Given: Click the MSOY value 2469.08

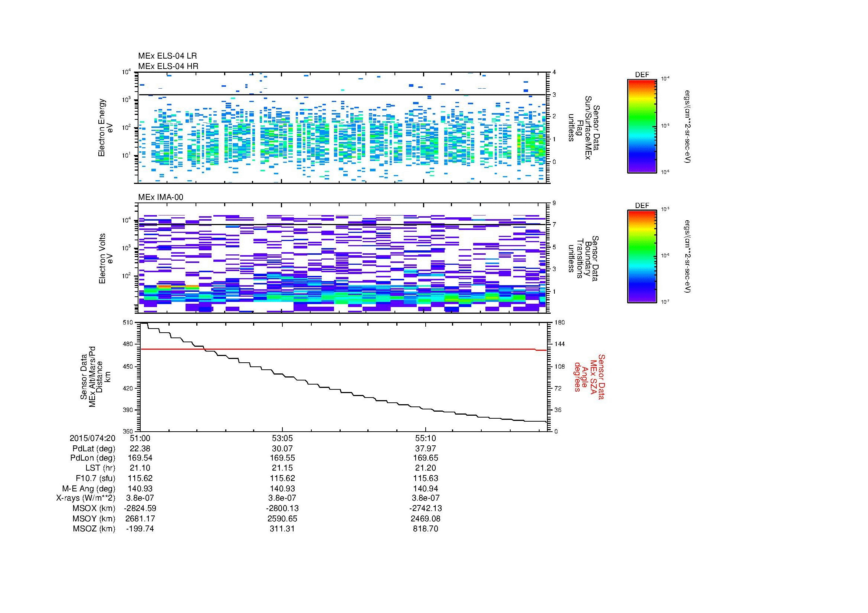Looking at the screenshot, I should [426, 518].
